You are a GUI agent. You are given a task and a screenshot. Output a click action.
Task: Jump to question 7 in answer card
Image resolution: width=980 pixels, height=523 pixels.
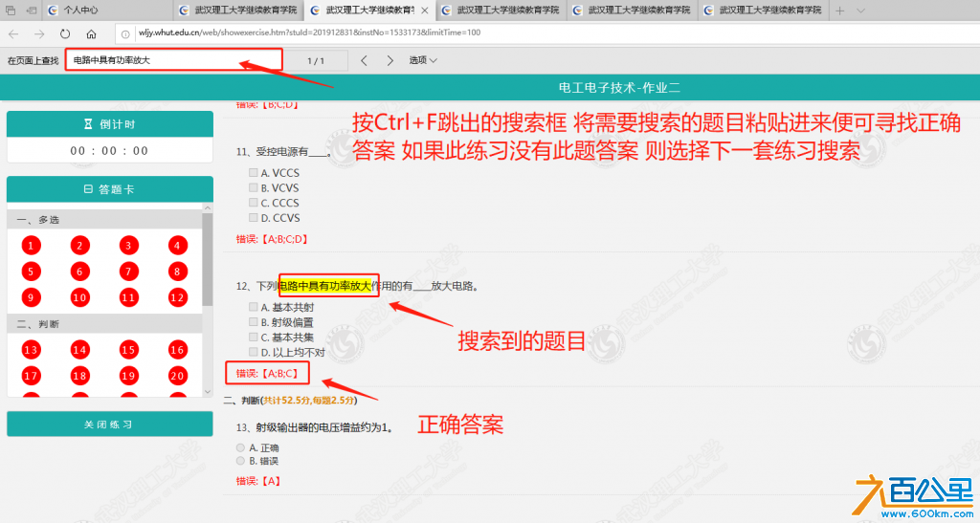(x=129, y=272)
